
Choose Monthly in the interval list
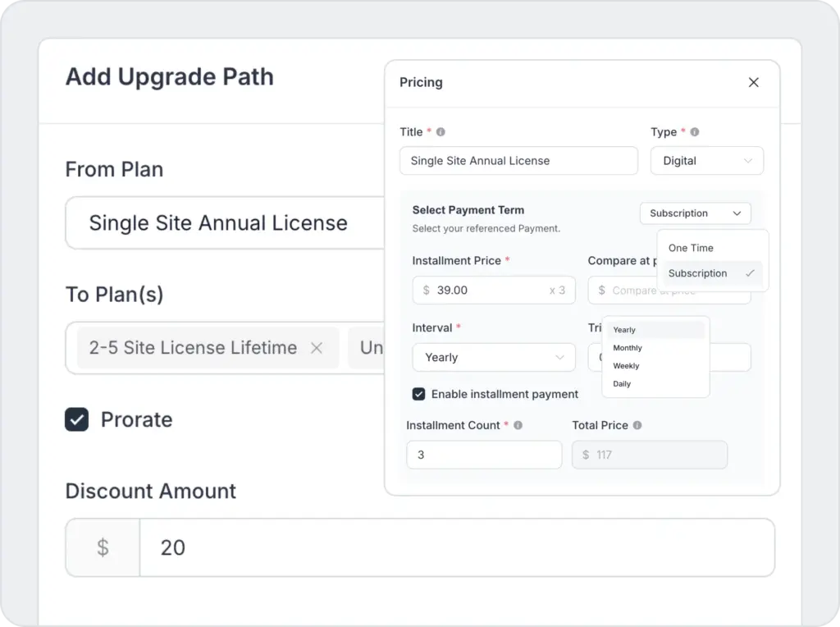coord(628,348)
